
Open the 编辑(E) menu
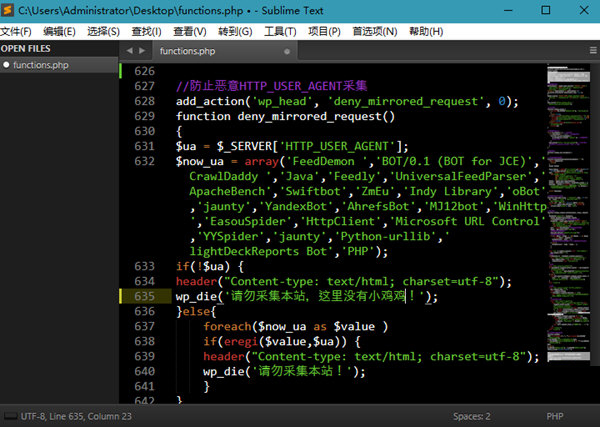[x=59, y=31]
